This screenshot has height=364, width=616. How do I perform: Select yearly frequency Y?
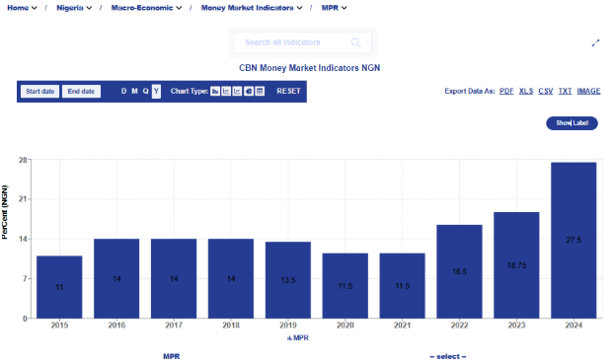[156, 91]
